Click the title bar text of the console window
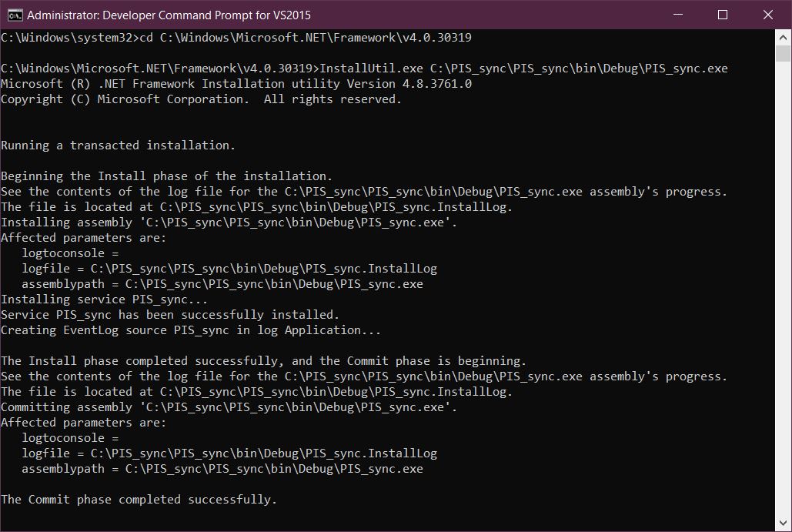The image size is (792, 532). click(169, 14)
